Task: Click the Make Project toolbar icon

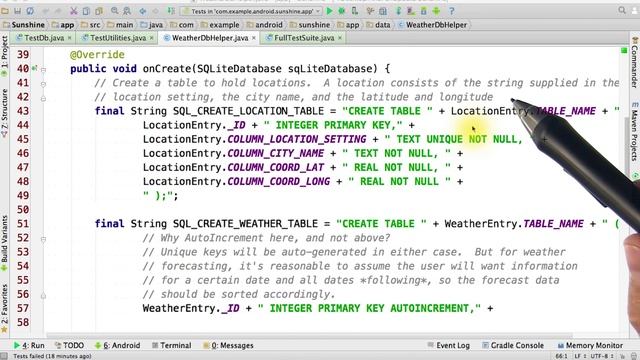Action: coord(171,11)
